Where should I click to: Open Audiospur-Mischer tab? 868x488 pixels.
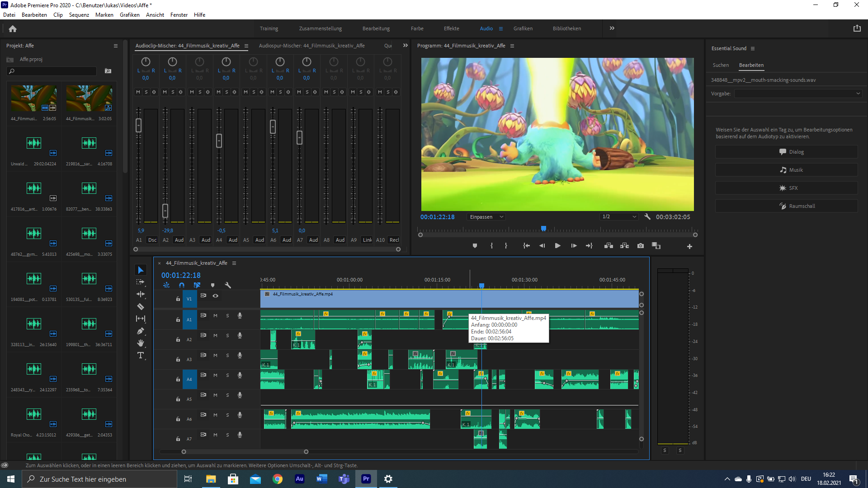(312, 46)
